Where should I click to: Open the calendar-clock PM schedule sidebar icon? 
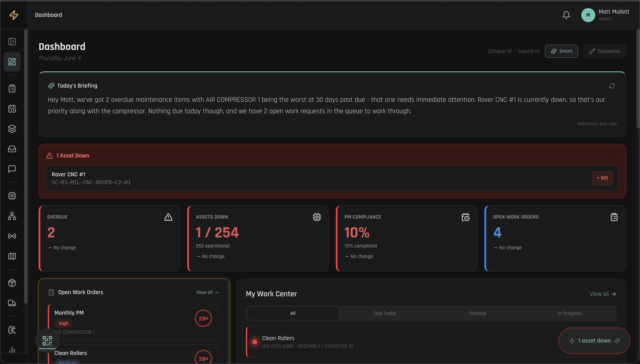12,109
